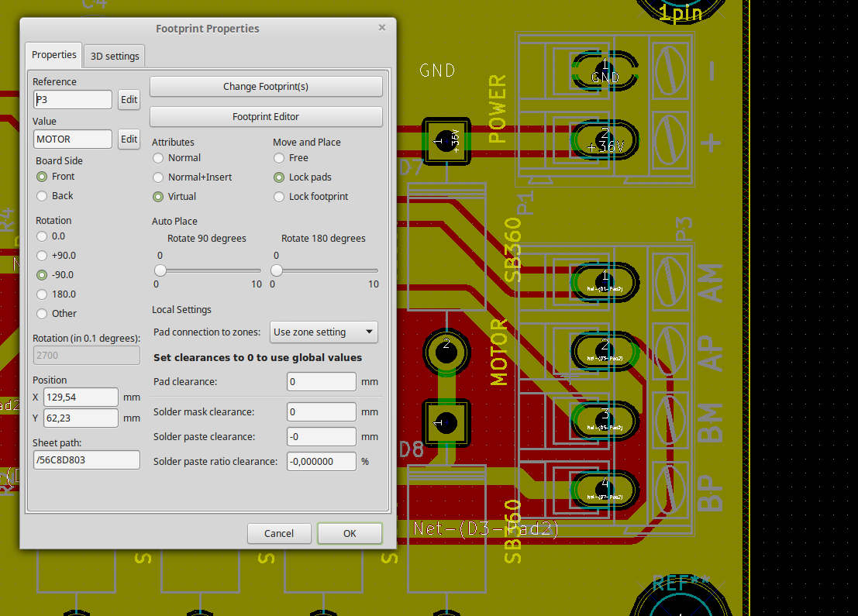The width and height of the screenshot is (858, 616).
Task: Click Sheet path field /56C8D803
Action: pyautogui.click(x=87, y=460)
